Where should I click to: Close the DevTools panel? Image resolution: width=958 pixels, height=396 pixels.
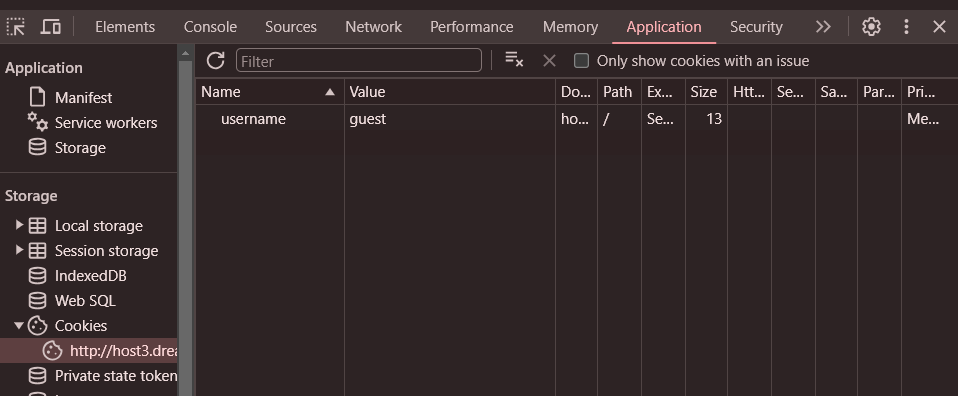[939, 27]
